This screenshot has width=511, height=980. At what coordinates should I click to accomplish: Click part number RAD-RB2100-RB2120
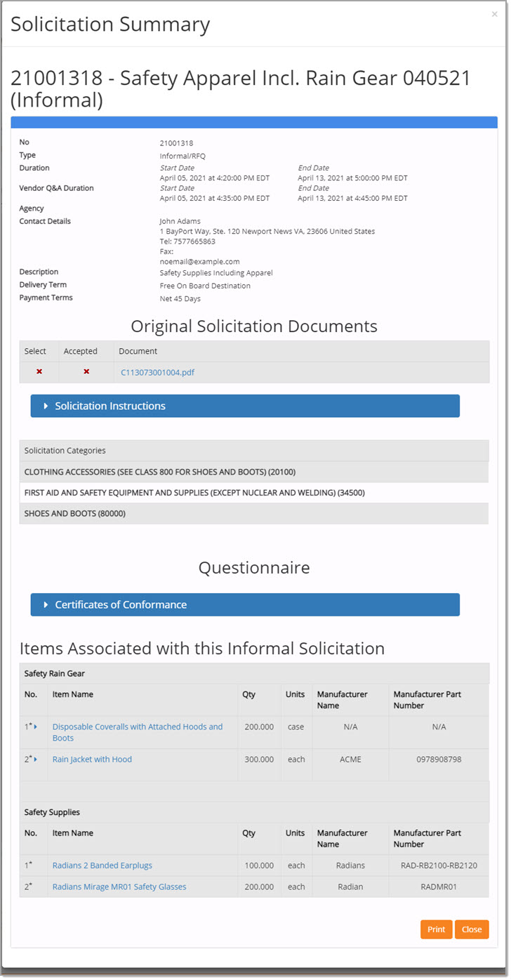(439, 865)
